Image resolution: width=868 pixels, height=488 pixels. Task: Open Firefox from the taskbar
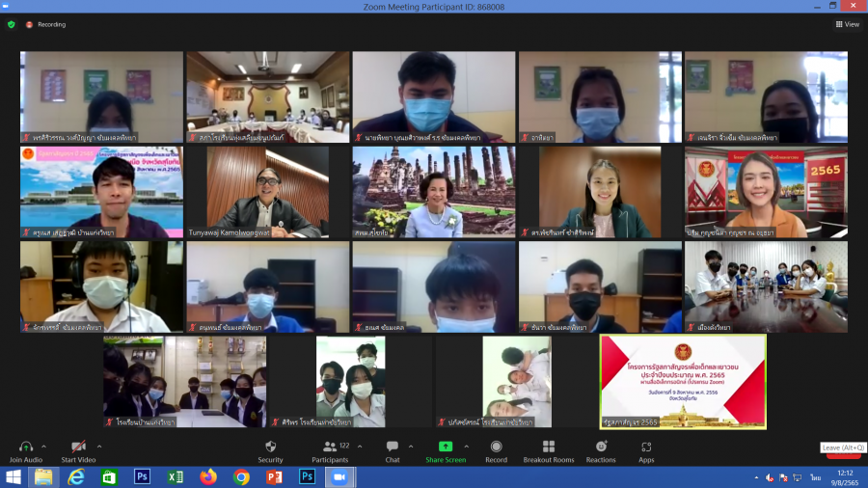coord(208,476)
